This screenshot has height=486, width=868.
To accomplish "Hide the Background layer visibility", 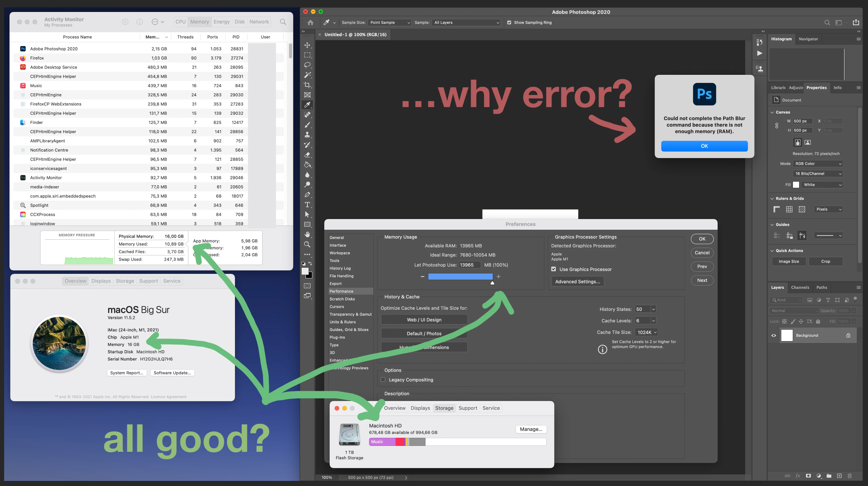I will tap(774, 335).
